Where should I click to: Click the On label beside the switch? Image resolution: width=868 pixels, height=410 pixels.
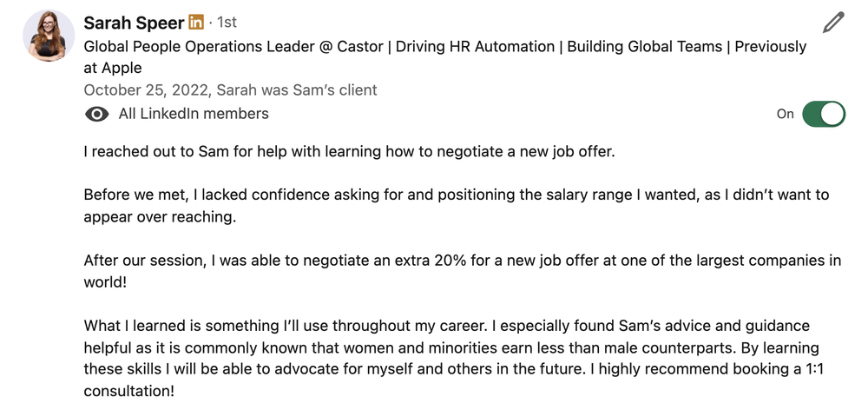(785, 114)
